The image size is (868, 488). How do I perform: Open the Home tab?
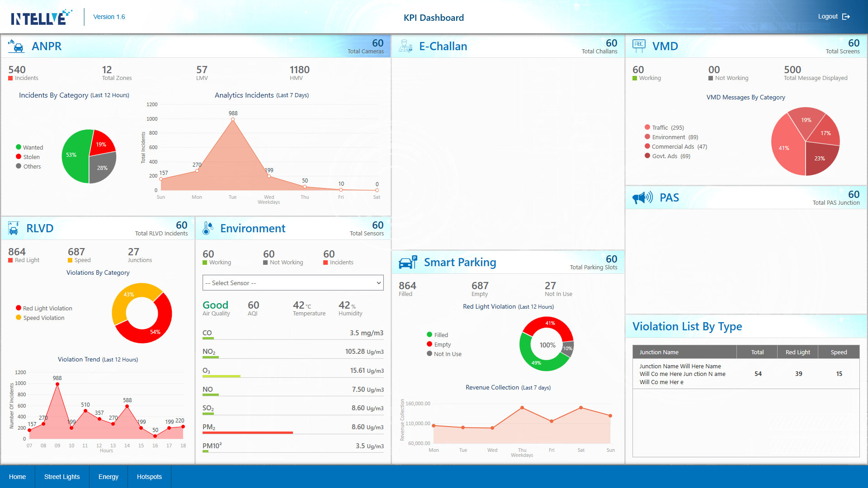click(x=18, y=477)
